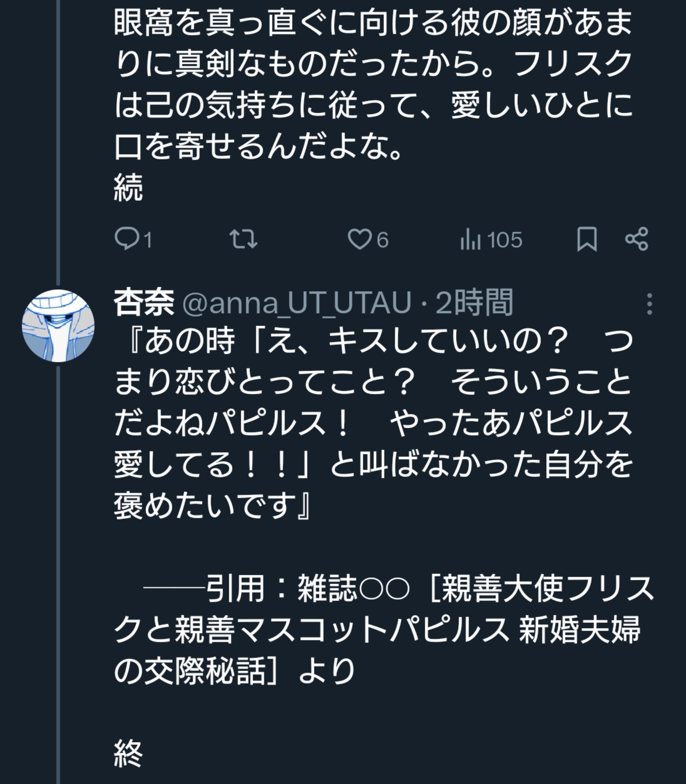Screen dimensions: 686x784
Task: Tap the 105 view count
Action: [504, 240]
